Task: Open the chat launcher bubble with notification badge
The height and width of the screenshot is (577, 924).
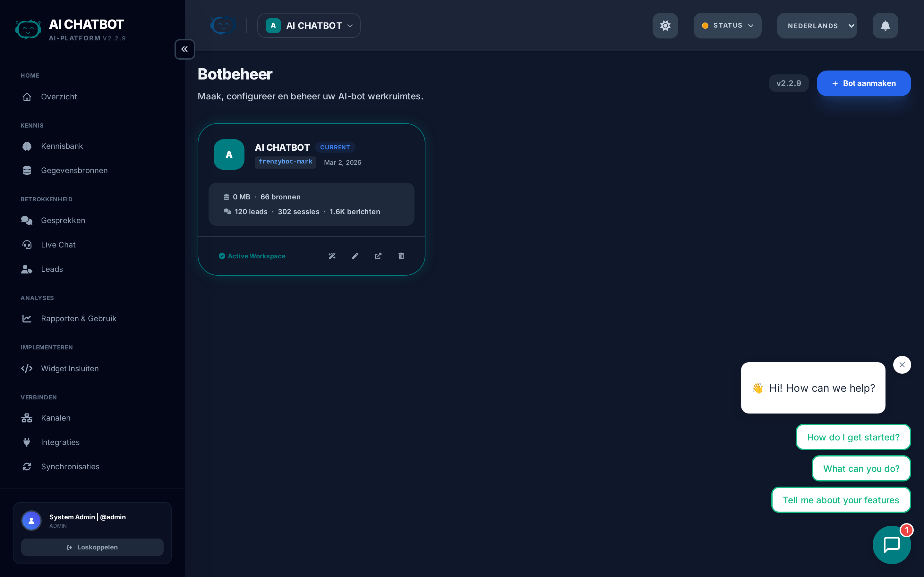Action: tap(892, 545)
